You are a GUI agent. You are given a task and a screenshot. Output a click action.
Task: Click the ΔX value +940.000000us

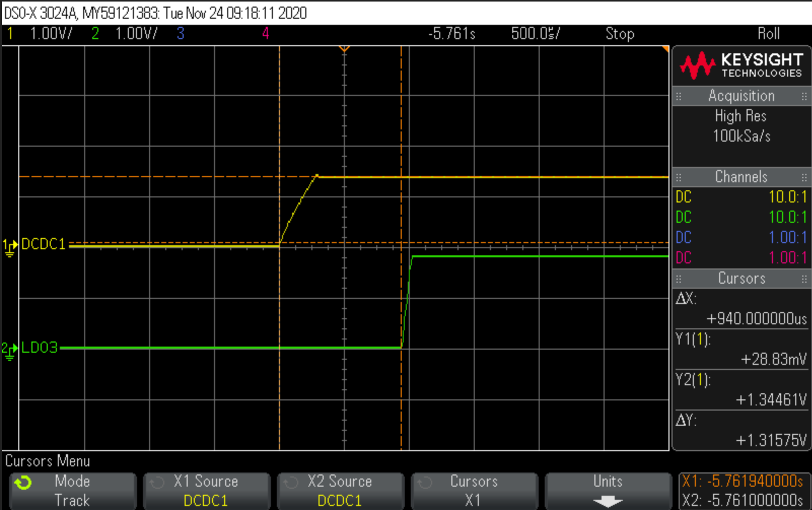tap(757, 319)
